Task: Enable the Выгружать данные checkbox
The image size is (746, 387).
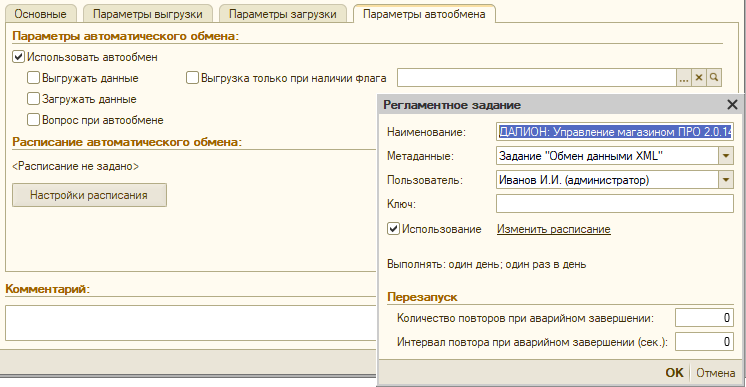Action: [33, 78]
